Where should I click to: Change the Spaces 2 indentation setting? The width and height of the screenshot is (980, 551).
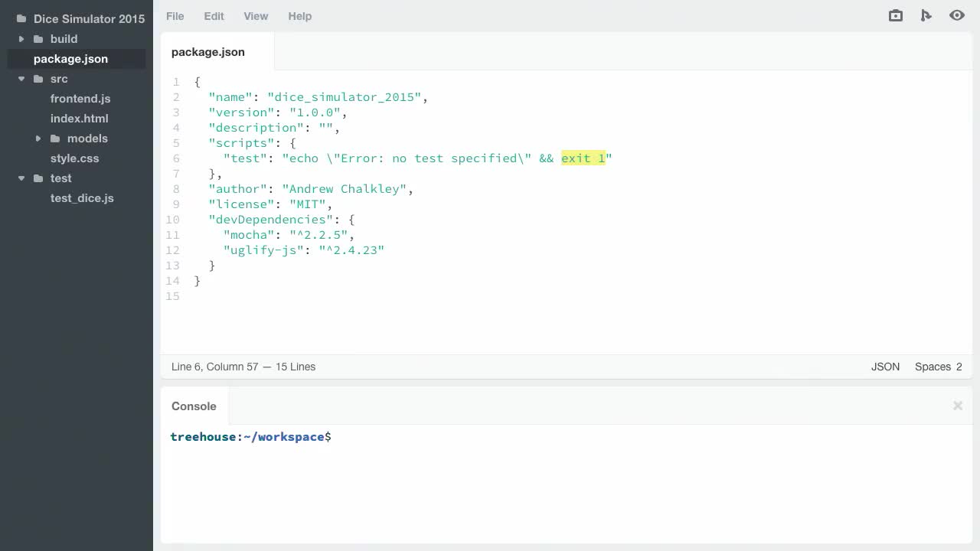[939, 367]
